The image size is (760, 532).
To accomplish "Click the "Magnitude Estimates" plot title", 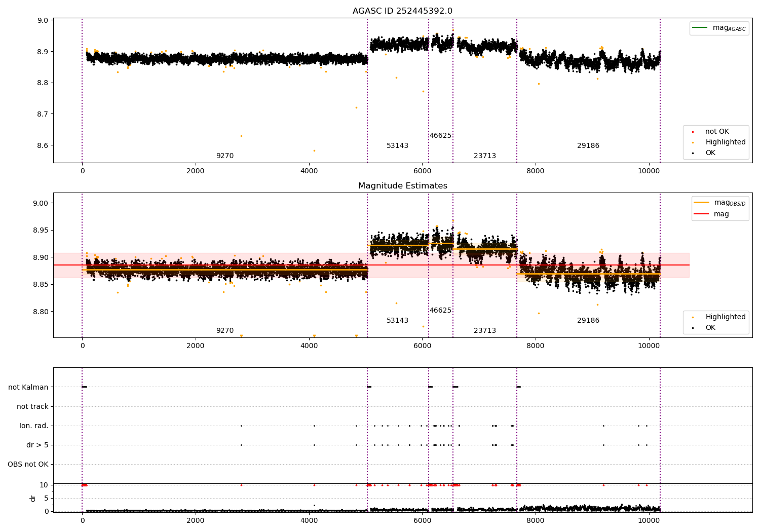I will 402,186.
